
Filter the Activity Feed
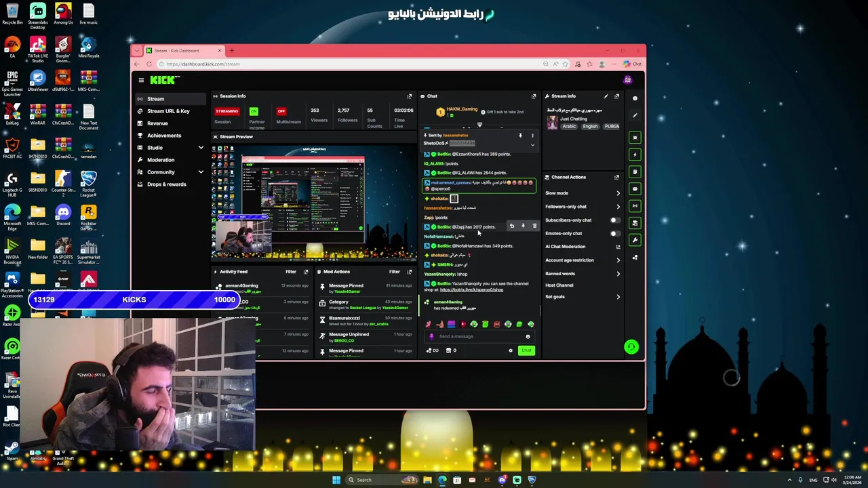[x=290, y=272]
